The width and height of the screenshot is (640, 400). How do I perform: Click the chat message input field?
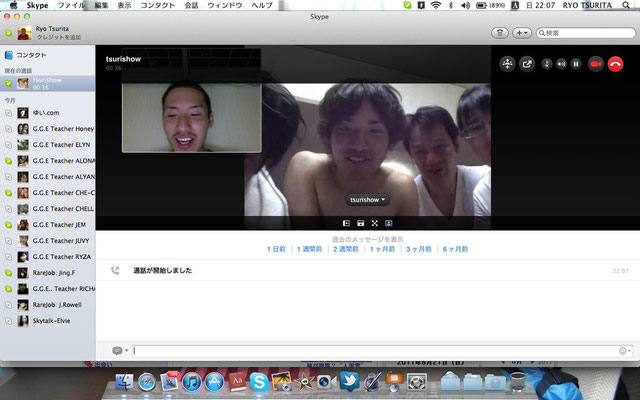click(x=376, y=351)
